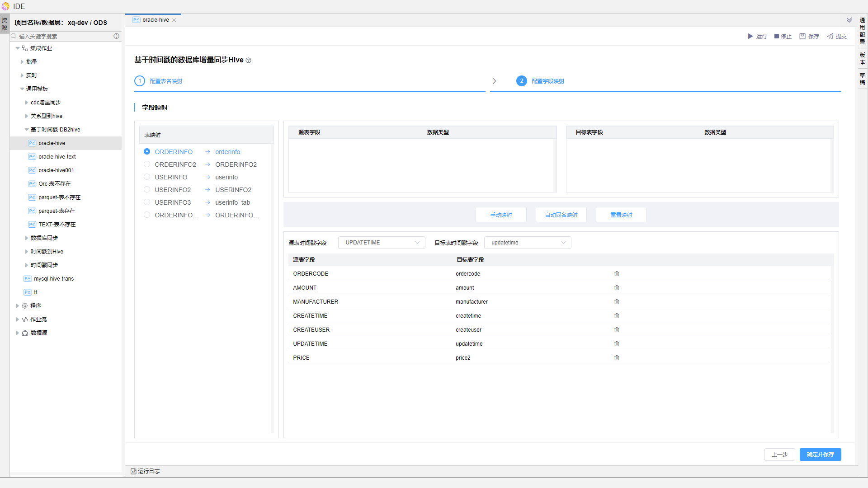
Task: Click the Save (保存) toolbar icon
Action: [x=802, y=36]
